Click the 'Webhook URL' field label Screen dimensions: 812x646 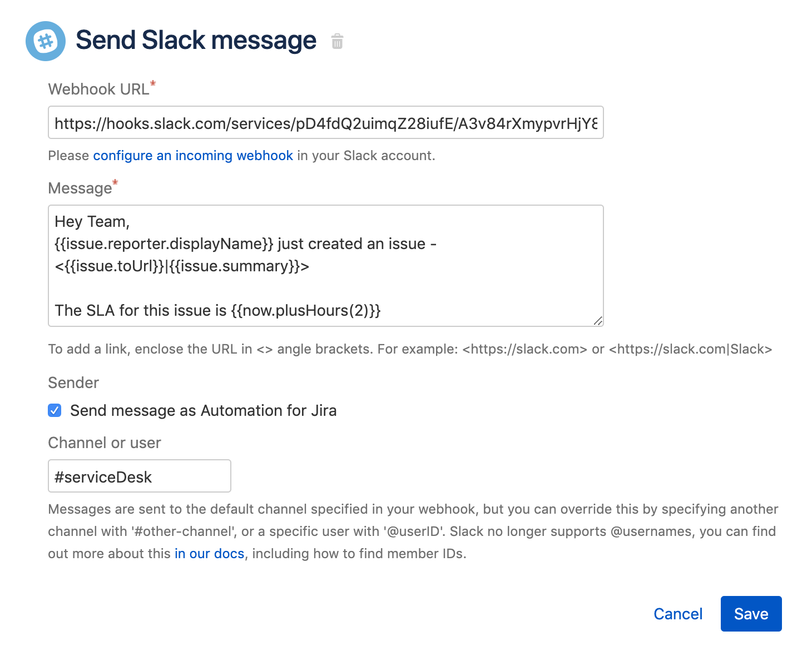pos(98,90)
